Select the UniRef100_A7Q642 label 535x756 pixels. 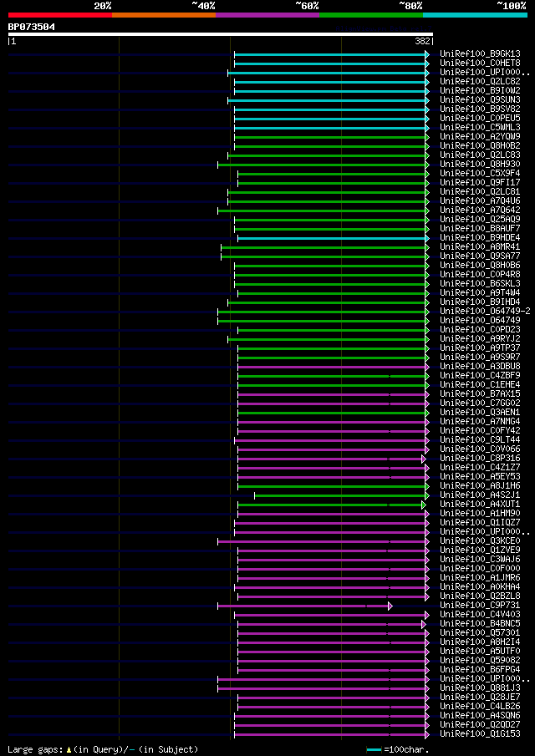[x=480, y=211]
